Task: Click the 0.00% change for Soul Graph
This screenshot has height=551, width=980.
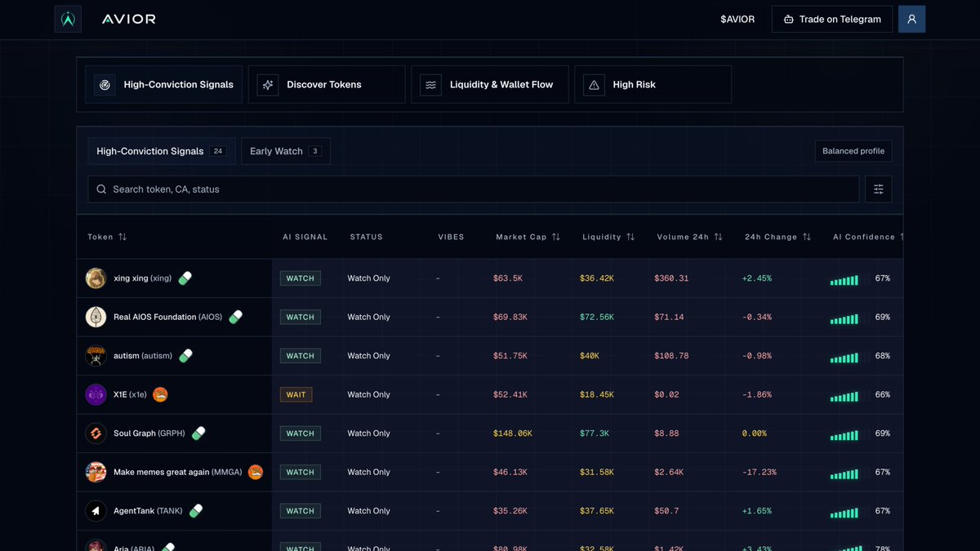Action: point(755,433)
